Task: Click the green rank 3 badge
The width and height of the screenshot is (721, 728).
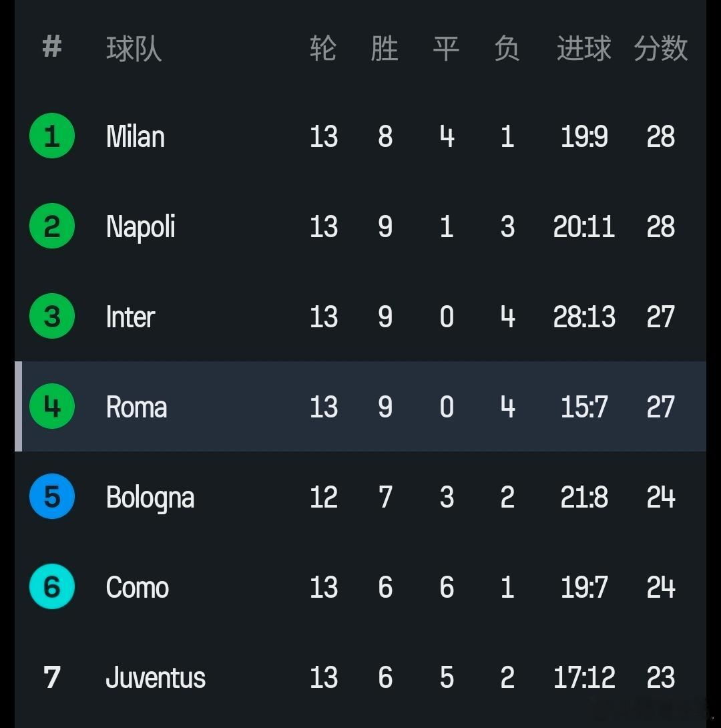Action: pos(52,317)
